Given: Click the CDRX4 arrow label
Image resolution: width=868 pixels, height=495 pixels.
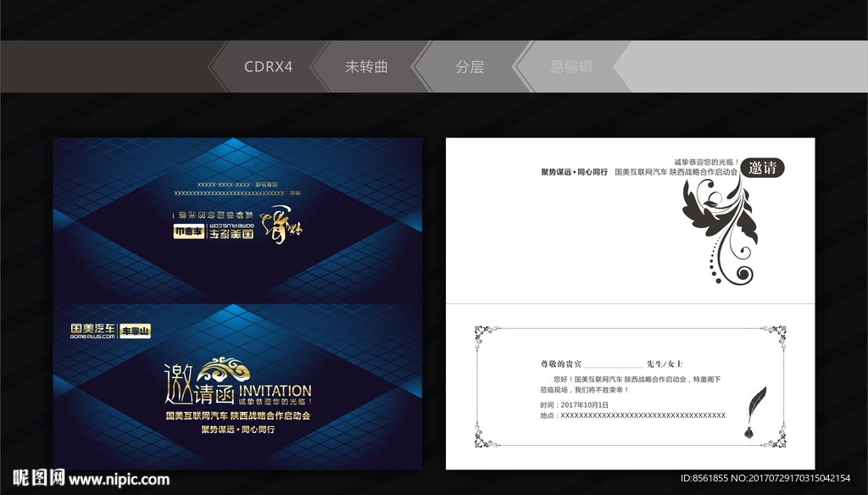Looking at the screenshot, I should click(268, 66).
